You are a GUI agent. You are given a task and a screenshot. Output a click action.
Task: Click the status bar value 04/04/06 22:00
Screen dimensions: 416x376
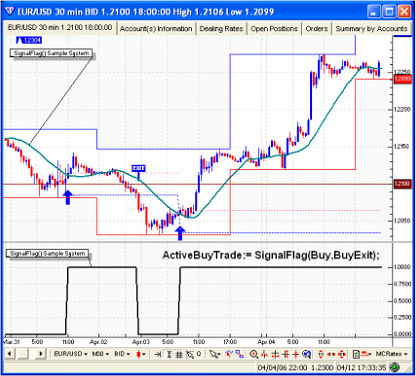pos(282,368)
